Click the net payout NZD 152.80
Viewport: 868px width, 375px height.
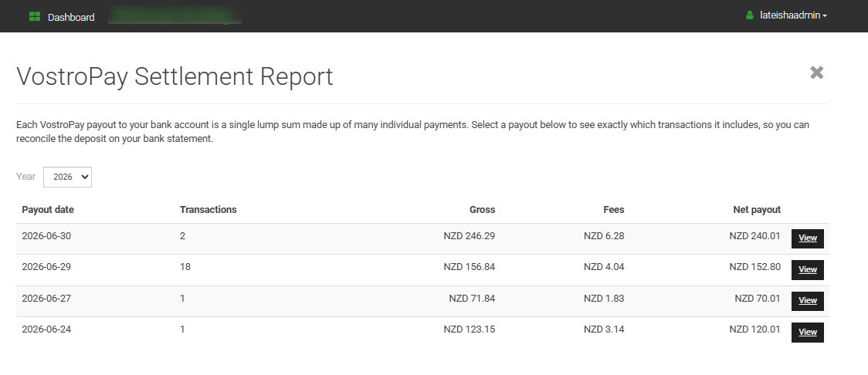[x=755, y=267]
